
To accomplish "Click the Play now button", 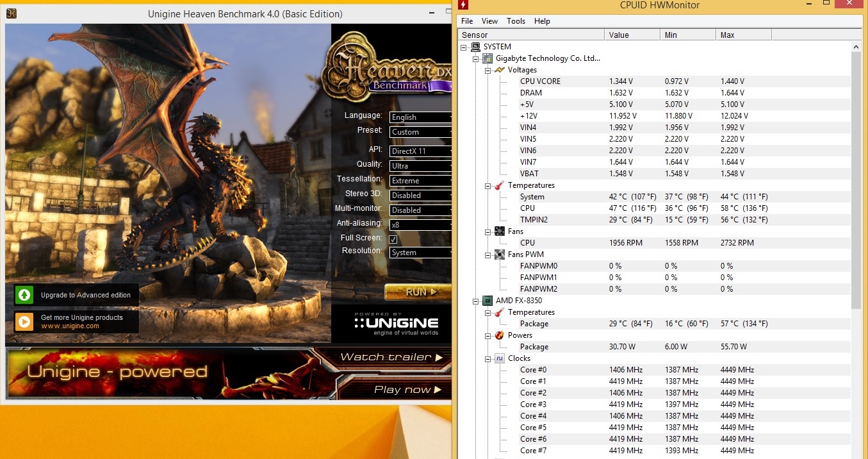I will coord(407,390).
